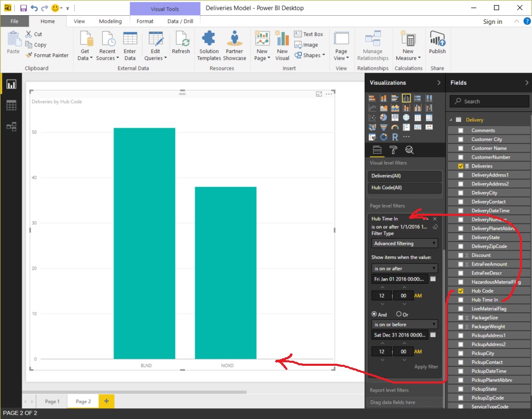The width and height of the screenshot is (532, 419).
Task: Open the File menu
Action: pyautogui.click(x=14, y=21)
